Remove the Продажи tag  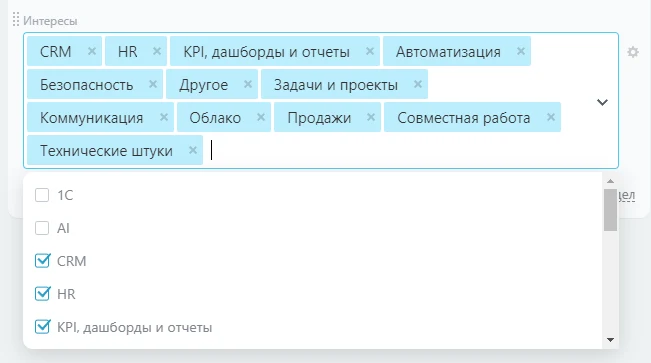point(371,117)
